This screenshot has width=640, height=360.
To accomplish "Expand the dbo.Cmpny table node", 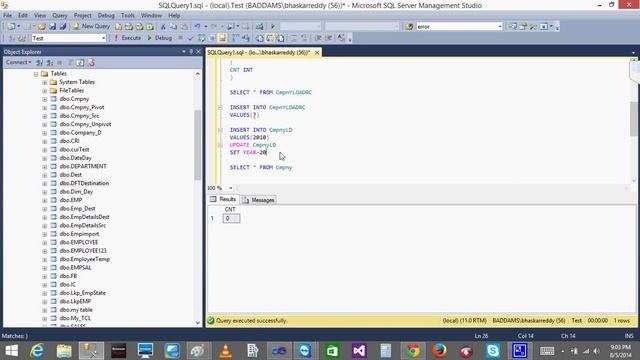I will point(44,99).
